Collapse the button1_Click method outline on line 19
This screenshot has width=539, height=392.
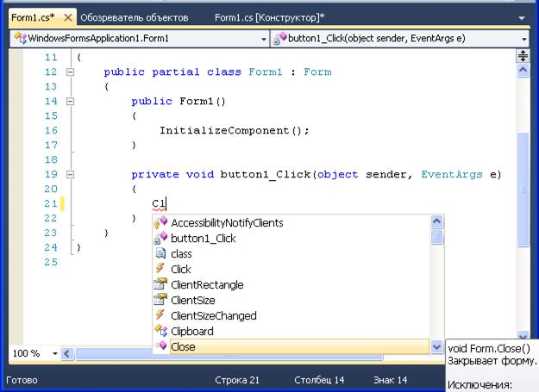click(x=70, y=174)
